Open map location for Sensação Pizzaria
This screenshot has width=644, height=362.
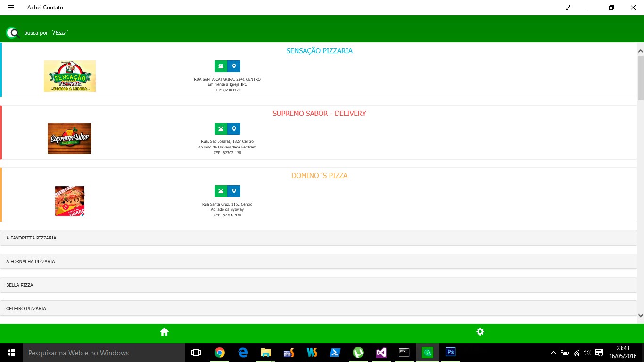234,66
